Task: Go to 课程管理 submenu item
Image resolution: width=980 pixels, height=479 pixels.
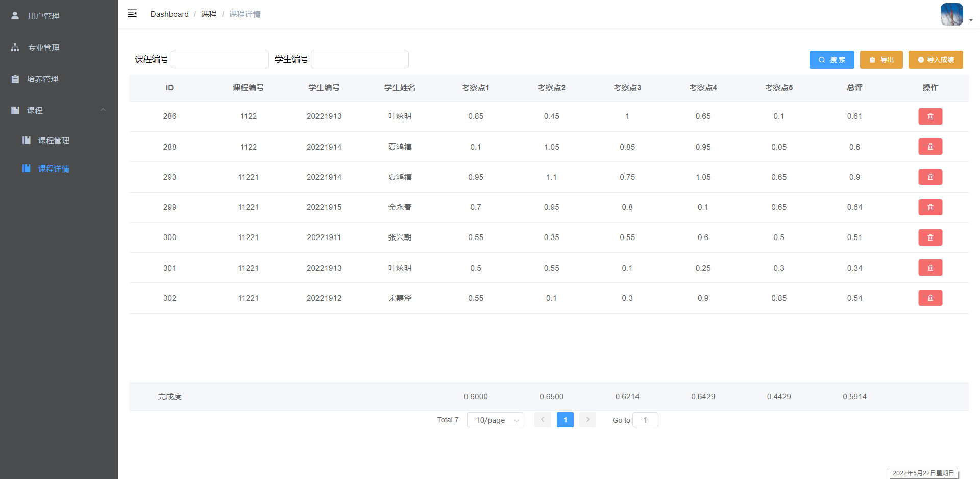Action: pyautogui.click(x=59, y=140)
